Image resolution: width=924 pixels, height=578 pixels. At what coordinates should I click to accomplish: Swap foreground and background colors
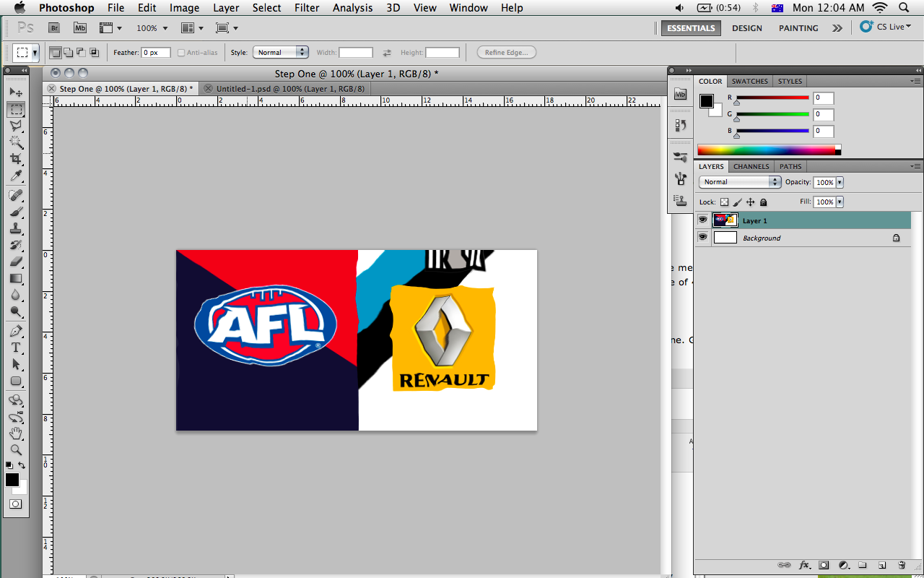click(22, 465)
